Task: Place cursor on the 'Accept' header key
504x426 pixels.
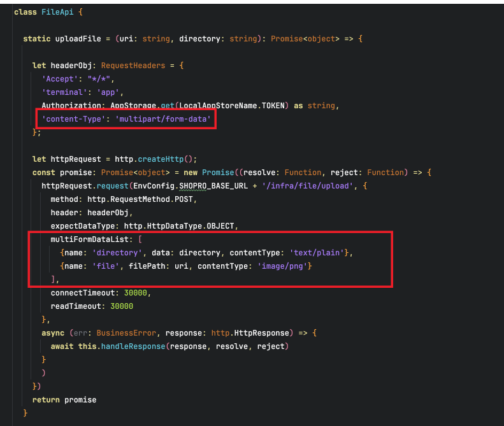Action: pos(60,78)
